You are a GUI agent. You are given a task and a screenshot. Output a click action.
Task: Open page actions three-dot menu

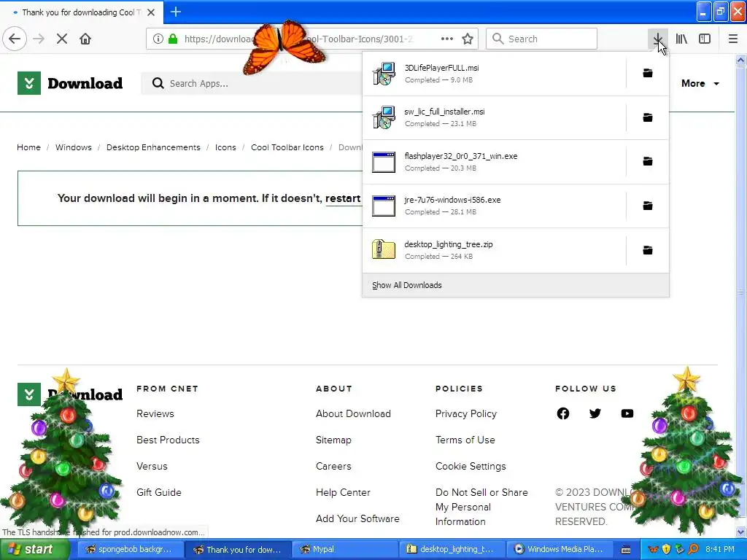coord(447,39)
